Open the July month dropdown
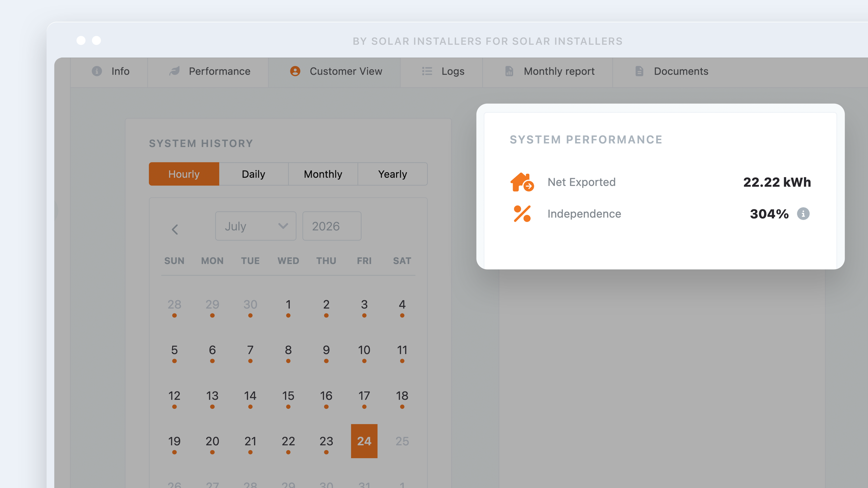 [256, 226]
